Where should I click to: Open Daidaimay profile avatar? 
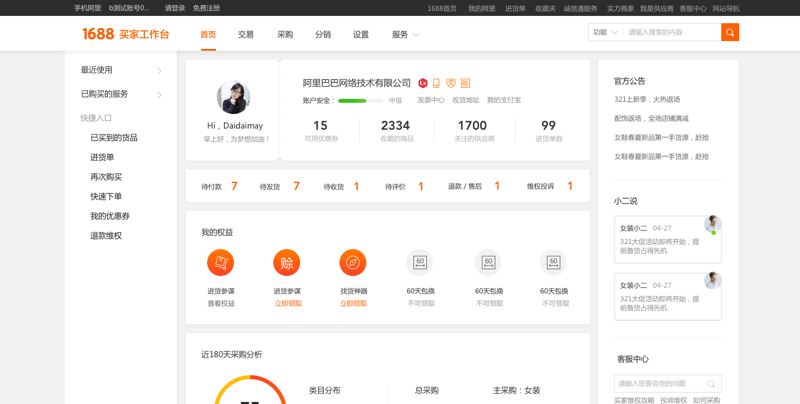(233, 97)
